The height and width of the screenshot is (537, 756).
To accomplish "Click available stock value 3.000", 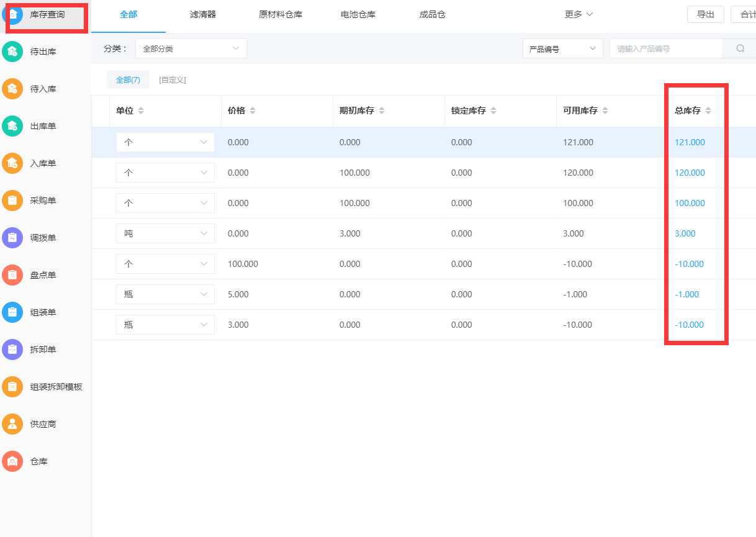I will coord(574,233).
